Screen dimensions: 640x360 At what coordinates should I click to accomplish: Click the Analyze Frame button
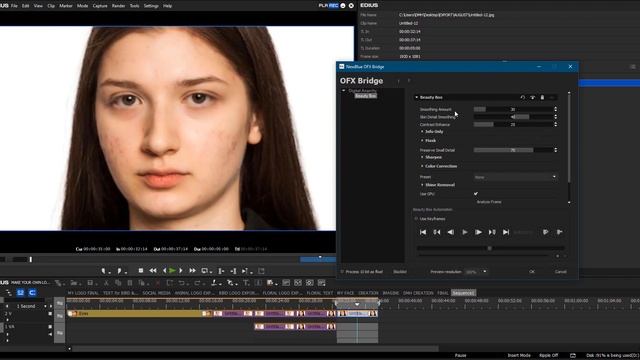489,202
